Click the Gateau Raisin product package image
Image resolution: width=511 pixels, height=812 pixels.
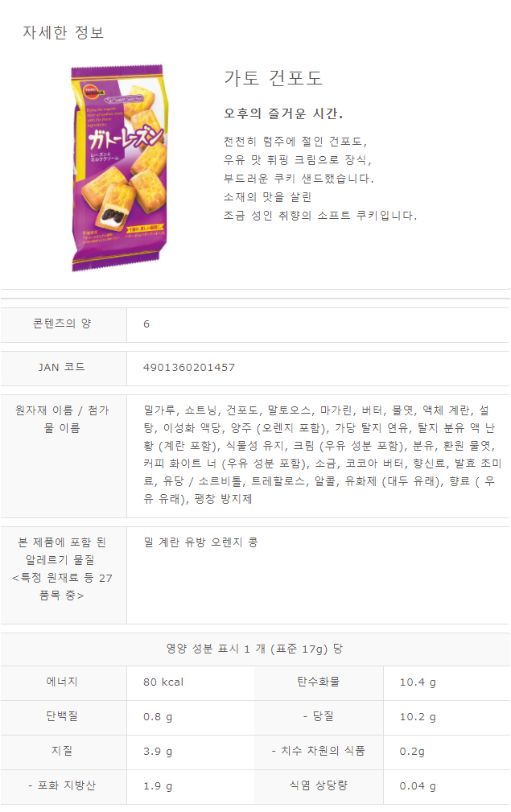(120, 167)
